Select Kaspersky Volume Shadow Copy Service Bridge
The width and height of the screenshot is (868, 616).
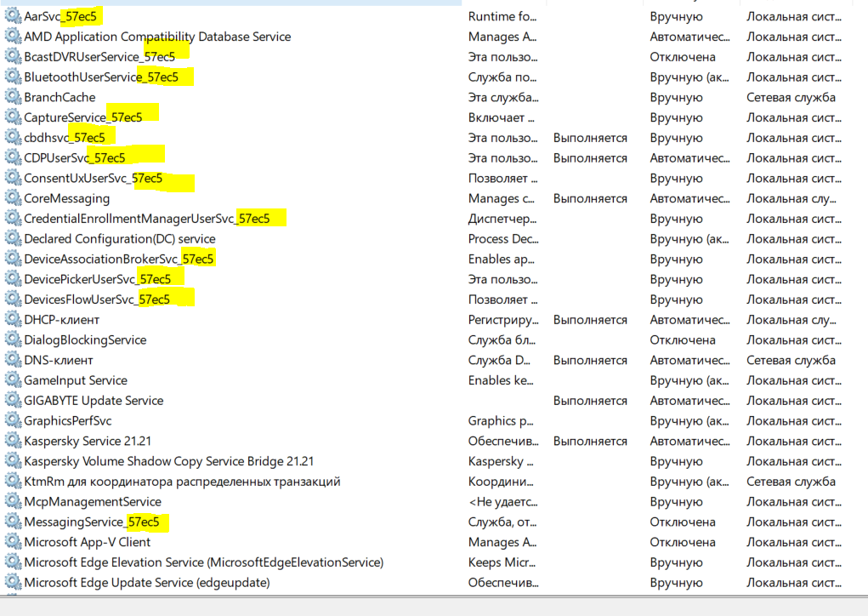[x=169, y=461]
